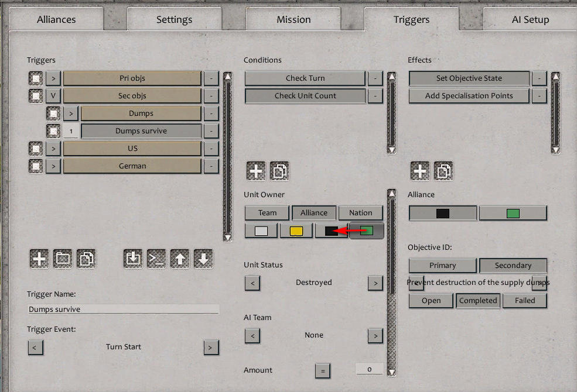This screenshot has height=392, width=577.
Task: Copy the selected effect
Action: tap(443, 171)
